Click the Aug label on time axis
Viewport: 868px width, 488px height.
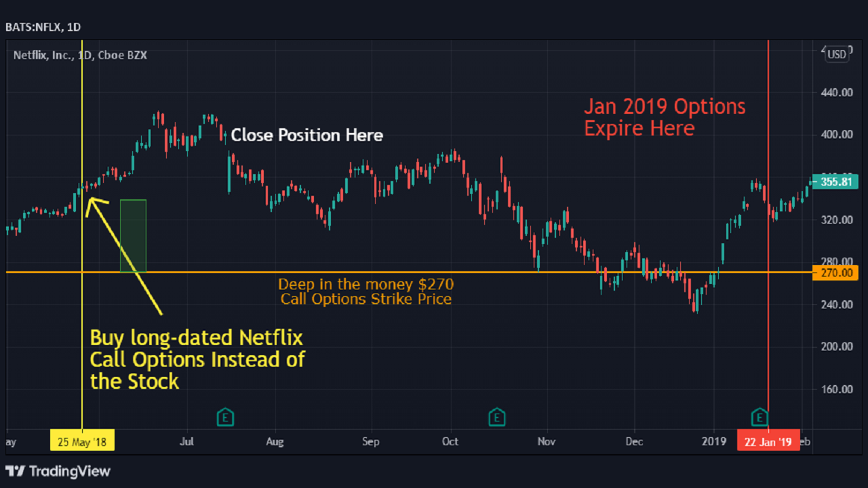(275, 441)
